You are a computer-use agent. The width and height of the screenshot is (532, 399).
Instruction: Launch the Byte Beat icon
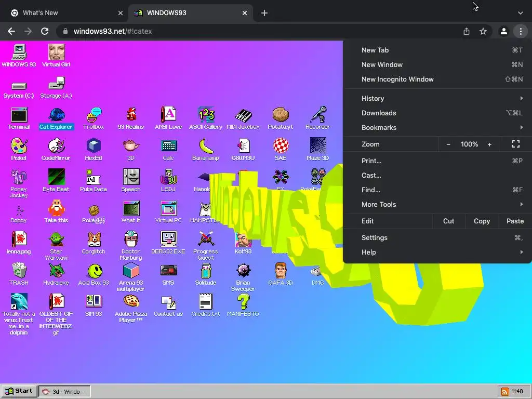pyautogui.click(x=56, y=180)
